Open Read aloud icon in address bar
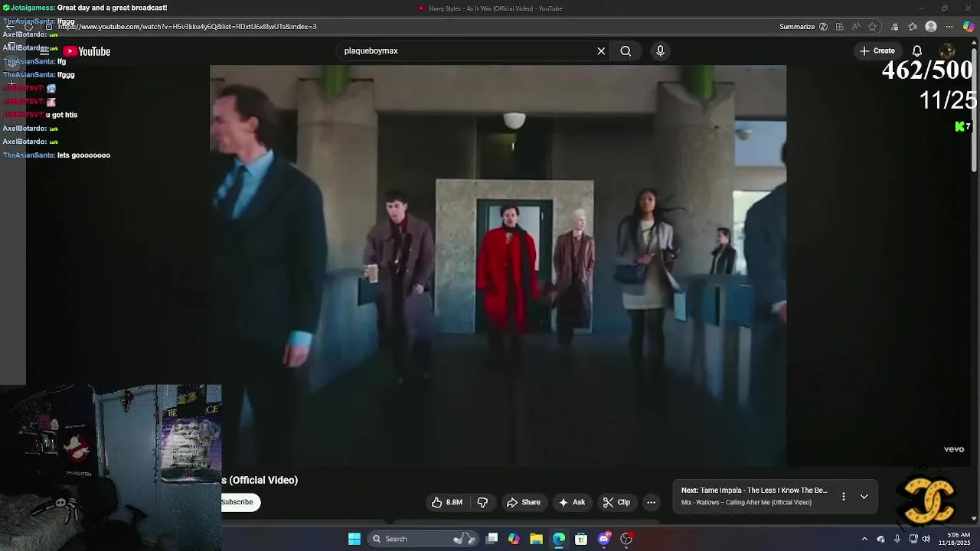980x551 pixels. (x=856, y=27)
